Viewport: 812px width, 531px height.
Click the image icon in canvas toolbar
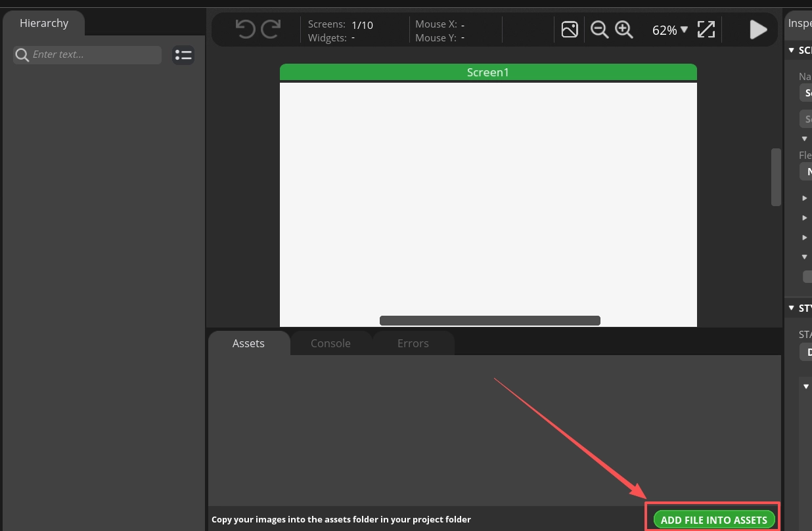click(570, 30)
